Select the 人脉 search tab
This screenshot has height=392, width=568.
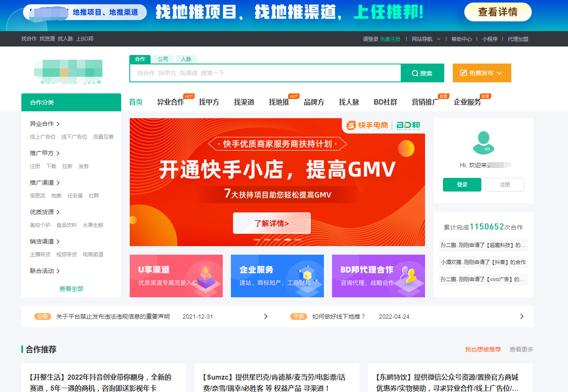[186, 59]
